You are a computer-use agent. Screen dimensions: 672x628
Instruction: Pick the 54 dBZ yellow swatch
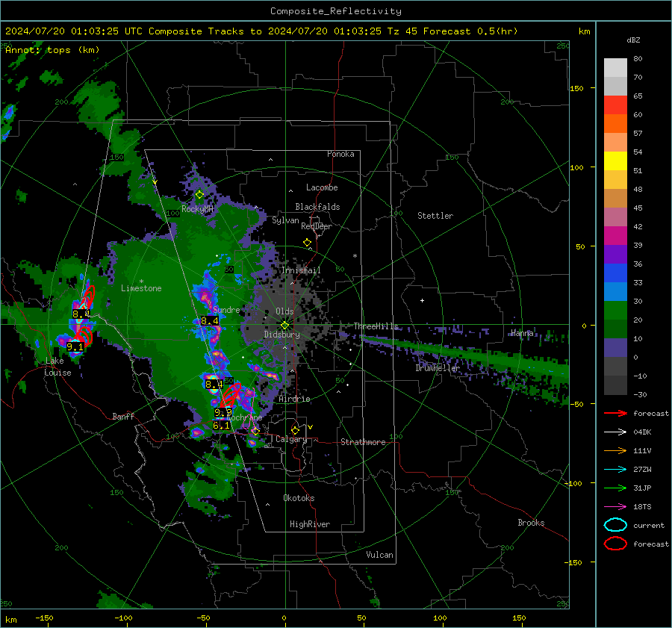point(615,161)
